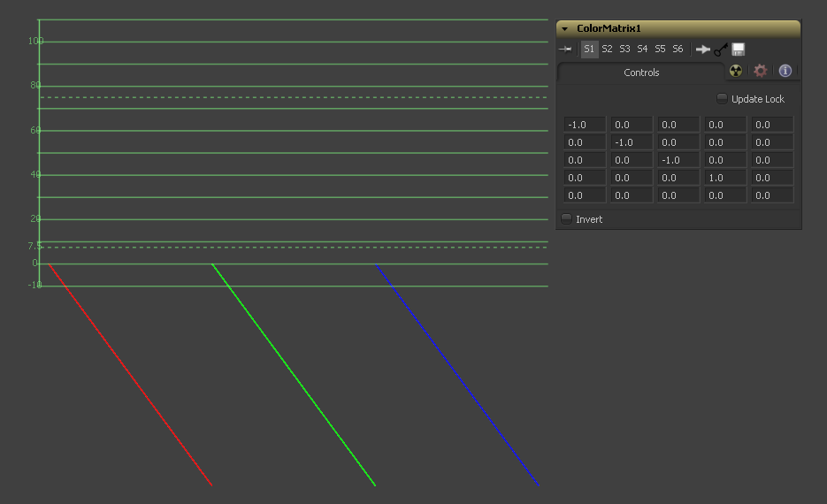Open the red gear settings tab
Image resolution: width=827 pixels, height=504 pixels.
pos(760,71)
